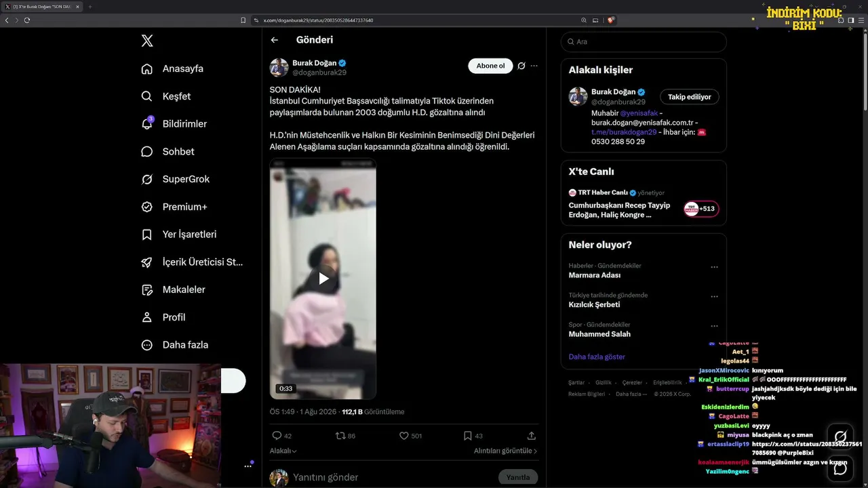Image resolution: width=868 pixels, height=488 pixels.
Task: Select the Burak Doğan X browser tab
Action: (42, 7)
